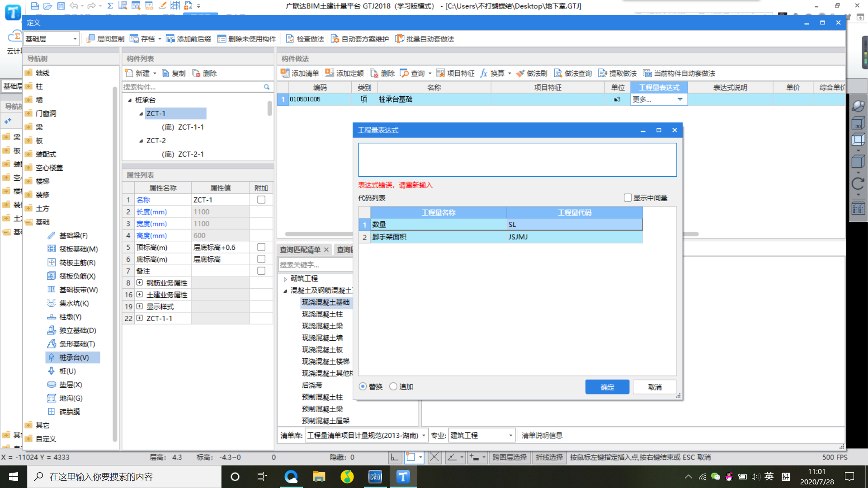Click the expression input text area
Screen dimensions: 868x488
[x=517, y=160]
